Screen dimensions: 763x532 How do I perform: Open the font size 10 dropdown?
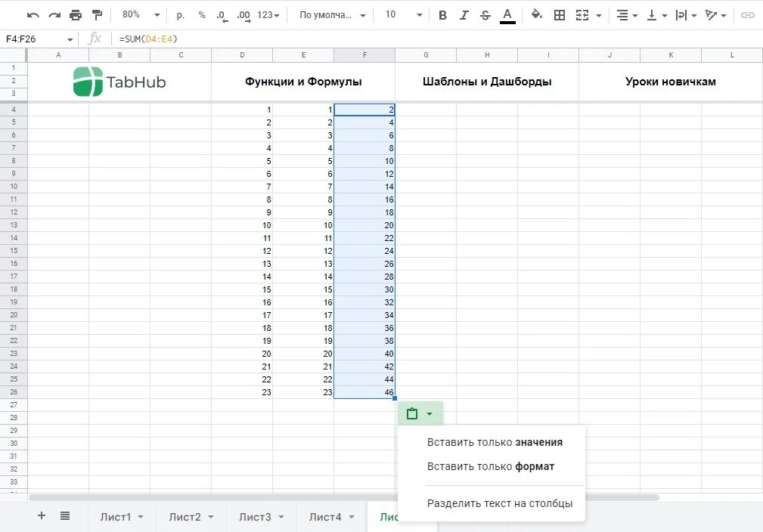click(x=403, y=14)
